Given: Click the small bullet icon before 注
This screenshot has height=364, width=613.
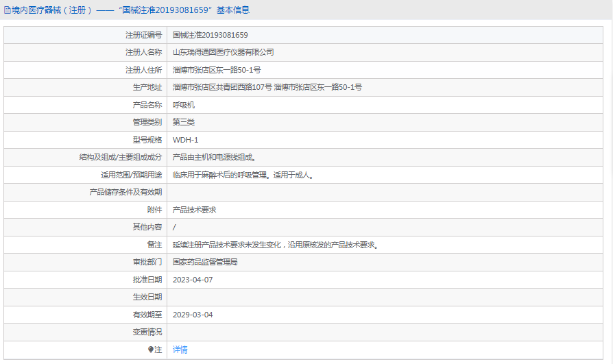Looking at the screenshot, I should (151, 350).
